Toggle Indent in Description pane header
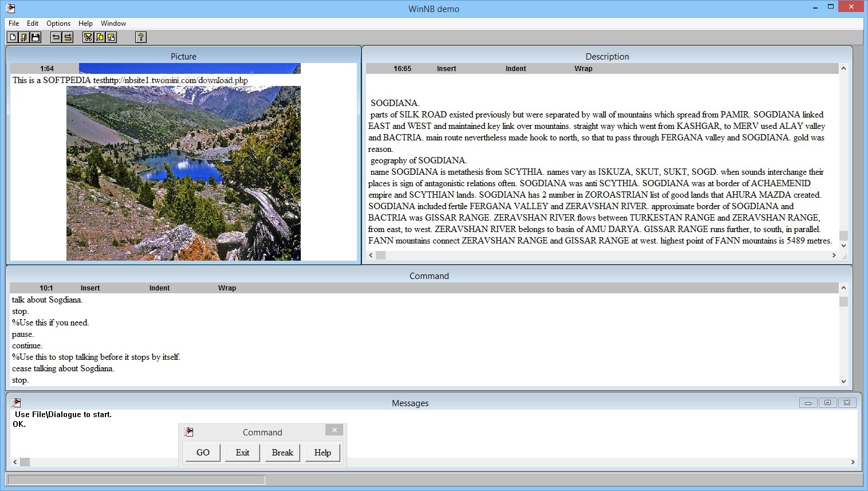 point(516,69)
